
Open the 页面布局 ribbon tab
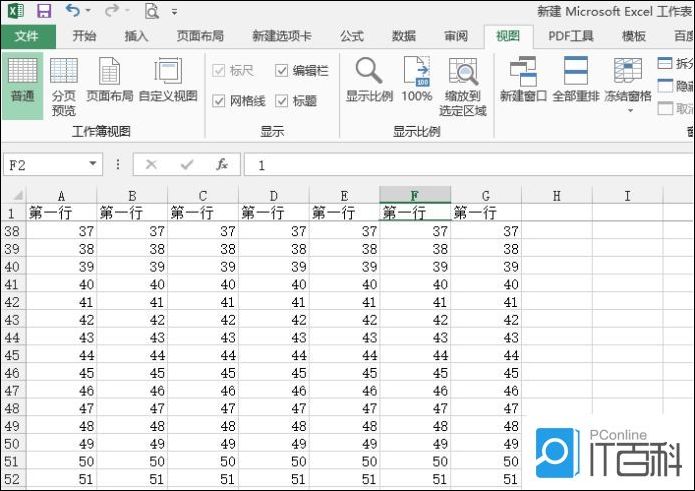click(x=200, y=36)
